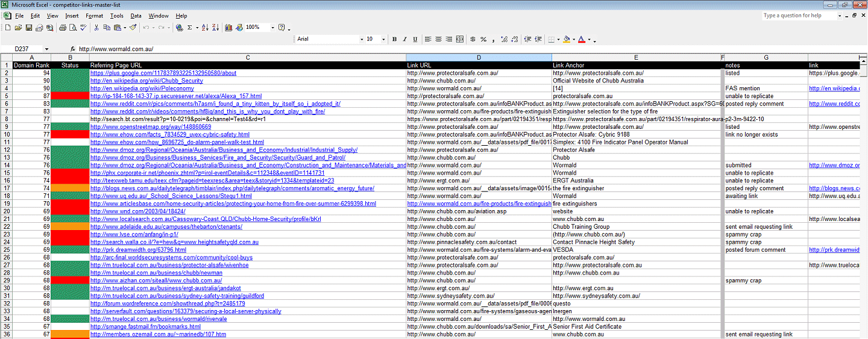Viewport: 868px width, 339px height.
Task: Apply Comma style
Action: click(493, 39)
